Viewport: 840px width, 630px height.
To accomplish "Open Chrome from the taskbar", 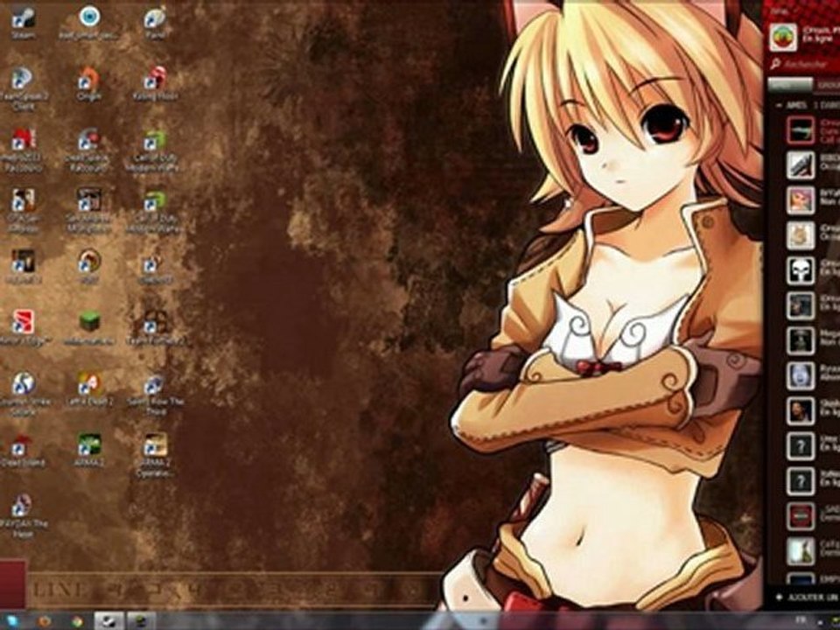I will (x=77, y=621).
